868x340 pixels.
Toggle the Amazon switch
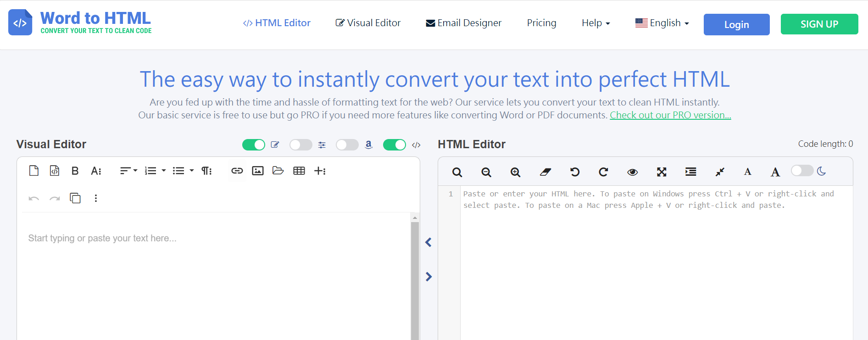(347, 145)
